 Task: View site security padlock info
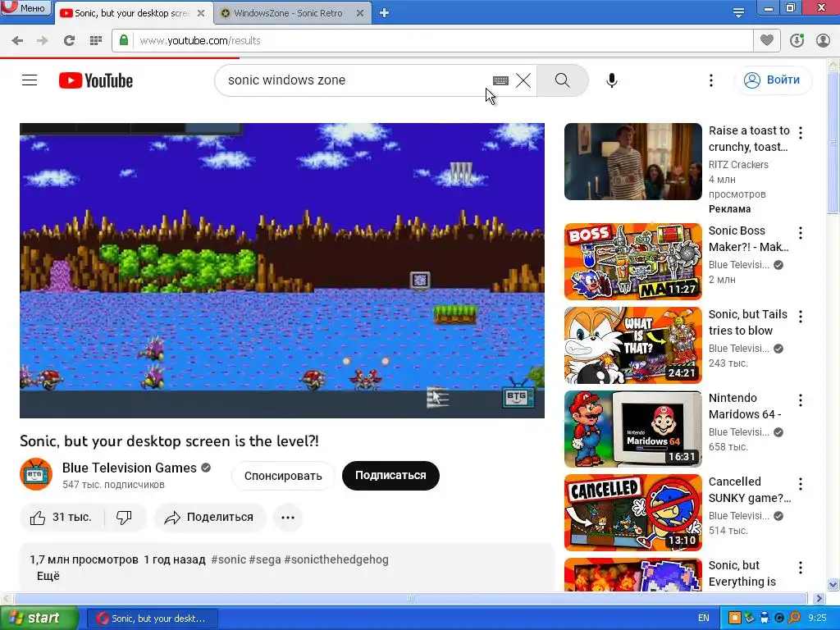point(124,40)
